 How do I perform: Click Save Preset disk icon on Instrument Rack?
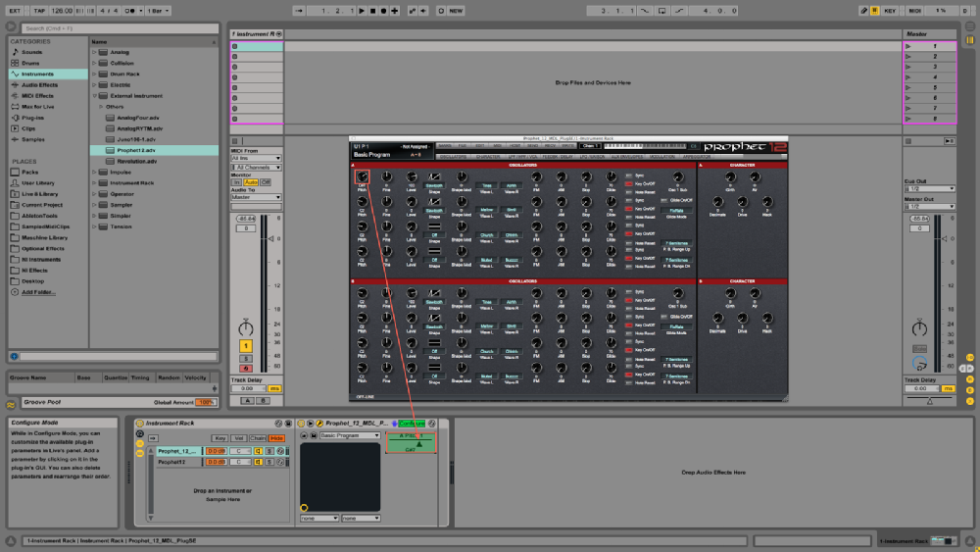click(288, 424)
